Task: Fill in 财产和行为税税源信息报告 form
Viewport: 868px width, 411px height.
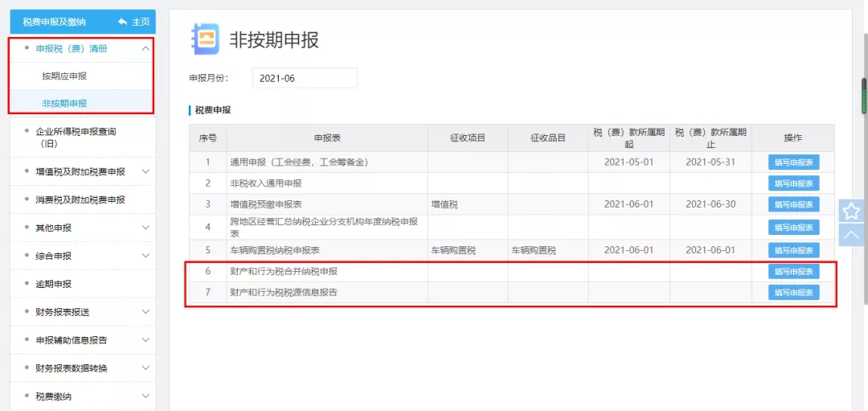Action: pos(792,293)
